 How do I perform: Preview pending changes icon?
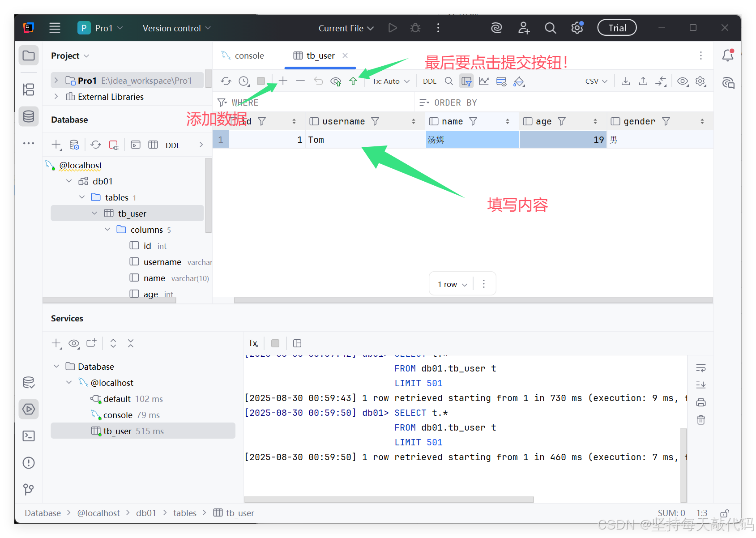click(x=336, y=81)
